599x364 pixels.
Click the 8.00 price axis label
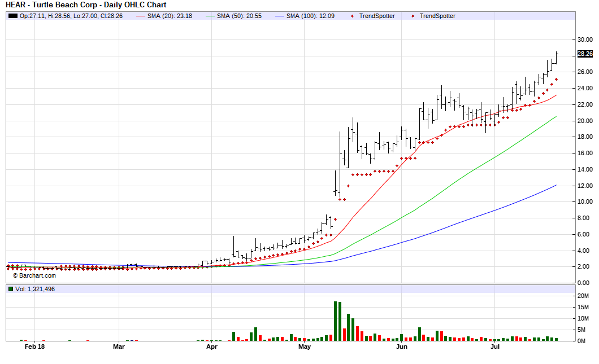tap(583, 218)
